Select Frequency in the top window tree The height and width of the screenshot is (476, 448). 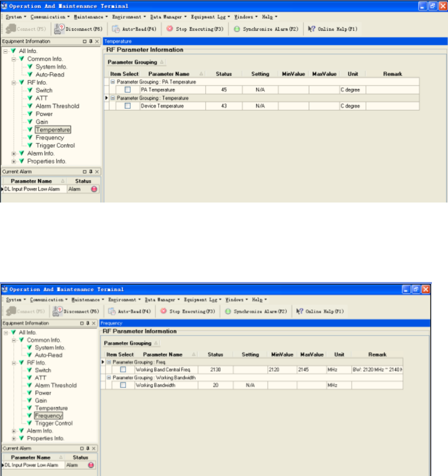tap(50, 138)
